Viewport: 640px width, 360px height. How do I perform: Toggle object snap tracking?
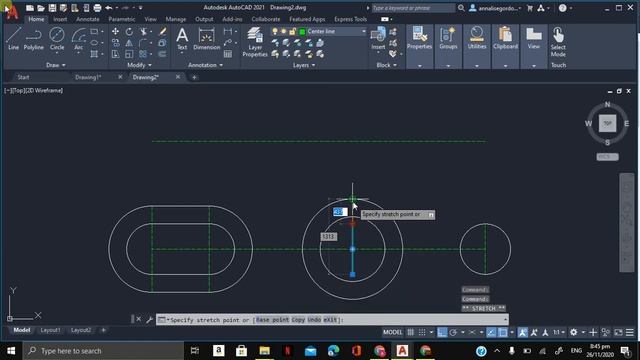point(491,333)
